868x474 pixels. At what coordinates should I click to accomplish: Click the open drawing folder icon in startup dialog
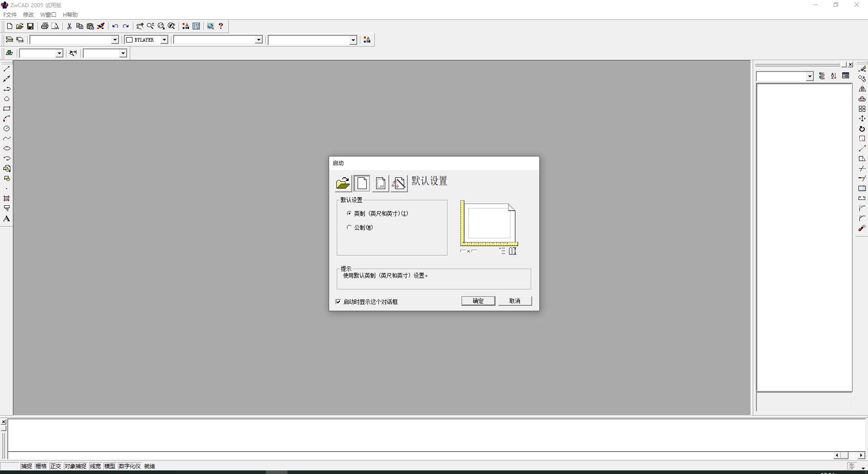click(343, 183)
